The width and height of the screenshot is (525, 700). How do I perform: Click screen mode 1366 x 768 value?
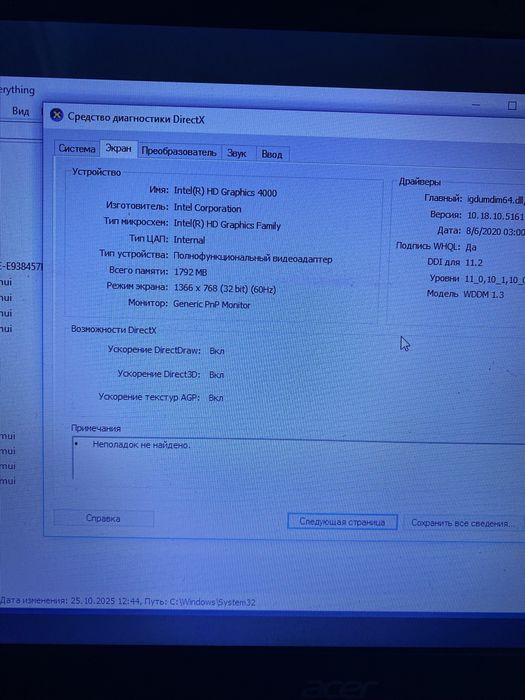225,288
